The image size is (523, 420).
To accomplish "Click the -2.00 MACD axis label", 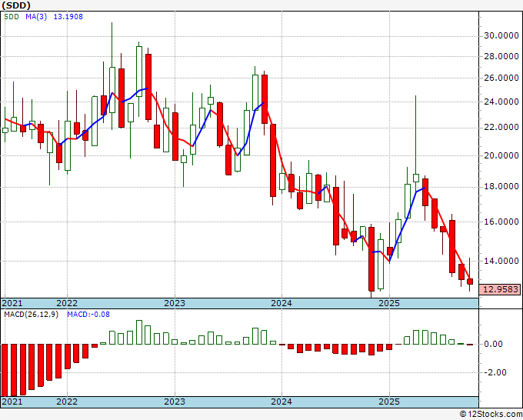I will (x=495, y=372).
